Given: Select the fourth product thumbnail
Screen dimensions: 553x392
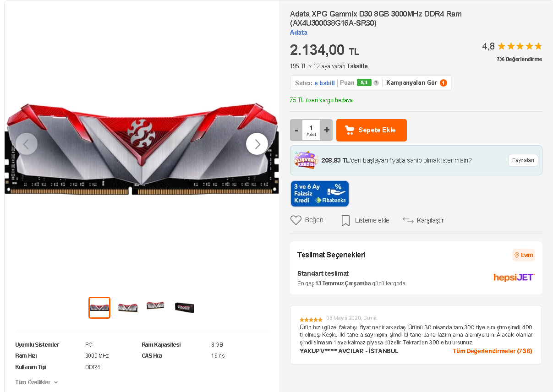Looking at the screenshot, I should (x=185, y=307).
